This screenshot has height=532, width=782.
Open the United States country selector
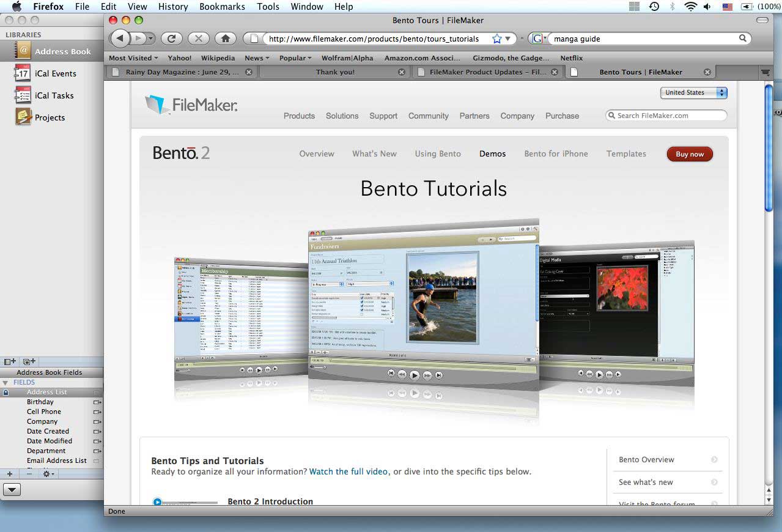click(x=693, y=93)
